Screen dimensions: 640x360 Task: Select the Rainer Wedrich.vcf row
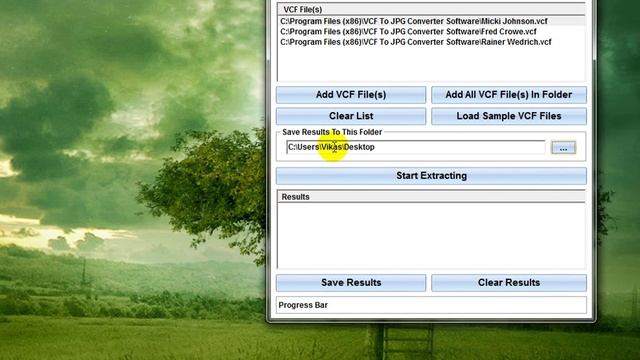pos(432,42)
